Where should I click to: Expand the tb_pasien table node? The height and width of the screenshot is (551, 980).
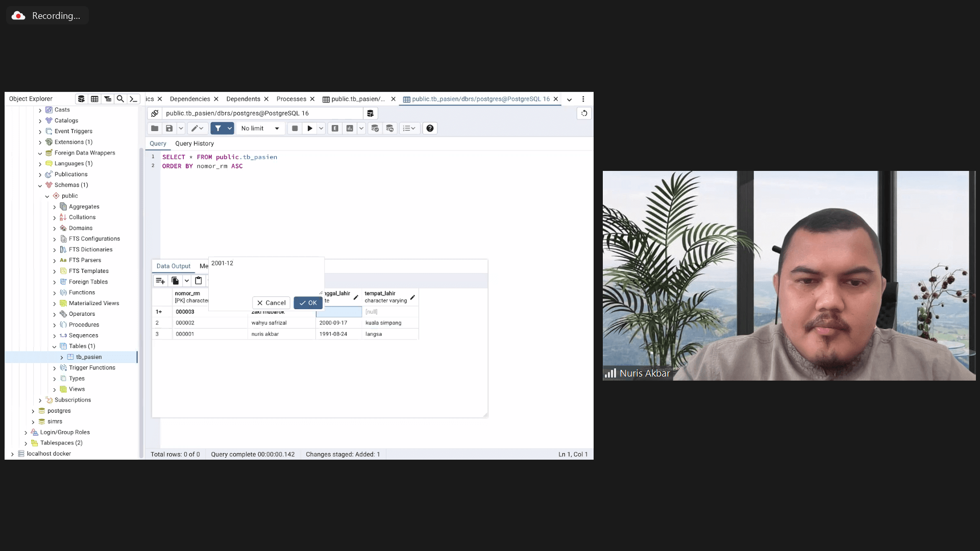(x=62, y=357)
